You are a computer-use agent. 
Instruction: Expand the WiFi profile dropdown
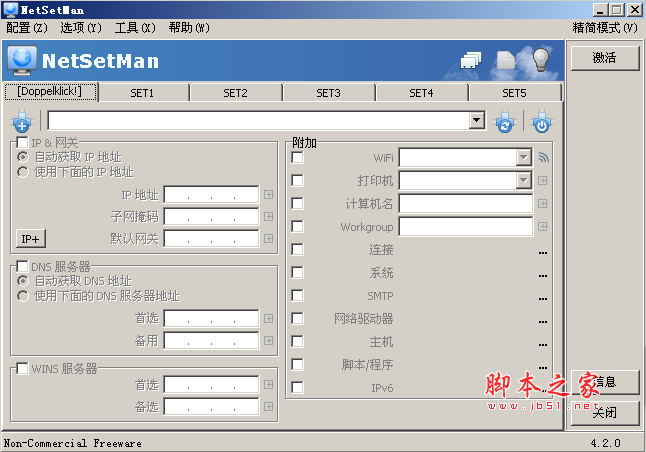[x=524, y=157]
